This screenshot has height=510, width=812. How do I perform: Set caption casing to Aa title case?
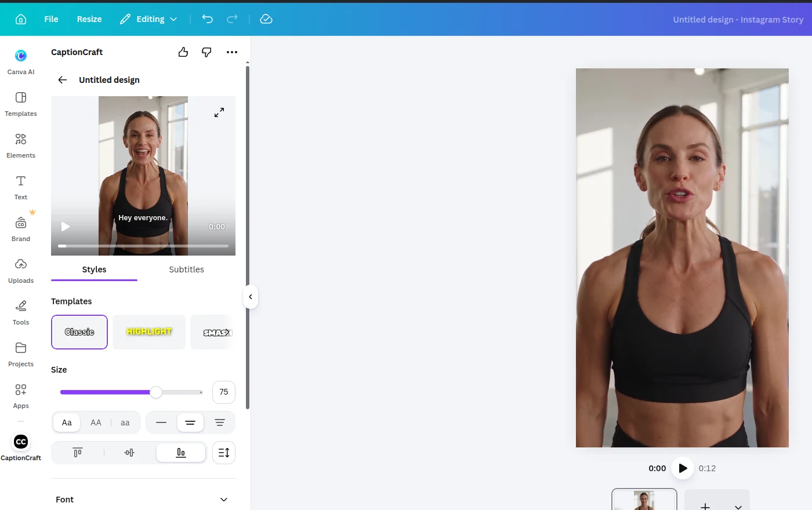67,422
